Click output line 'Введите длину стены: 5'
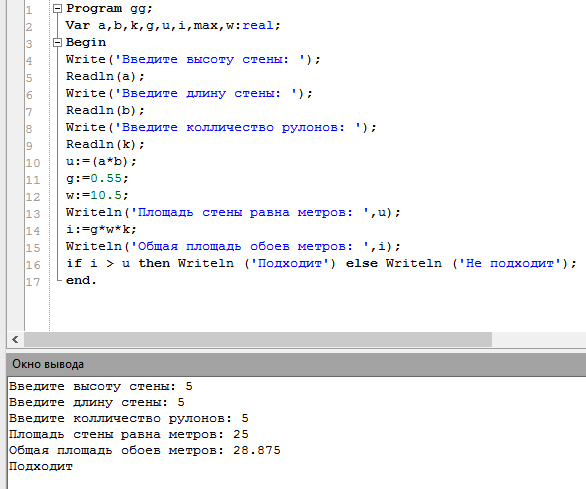The image size is (586, 489). point(97,402)
